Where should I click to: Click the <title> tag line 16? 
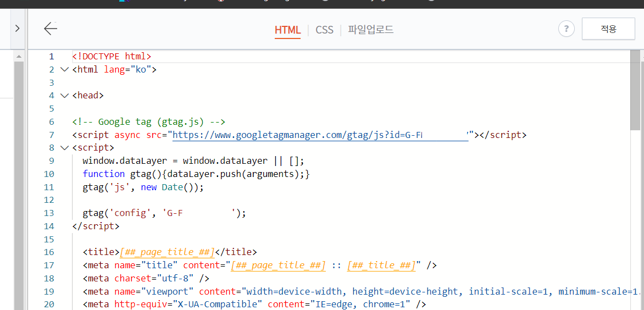(170, 252)
